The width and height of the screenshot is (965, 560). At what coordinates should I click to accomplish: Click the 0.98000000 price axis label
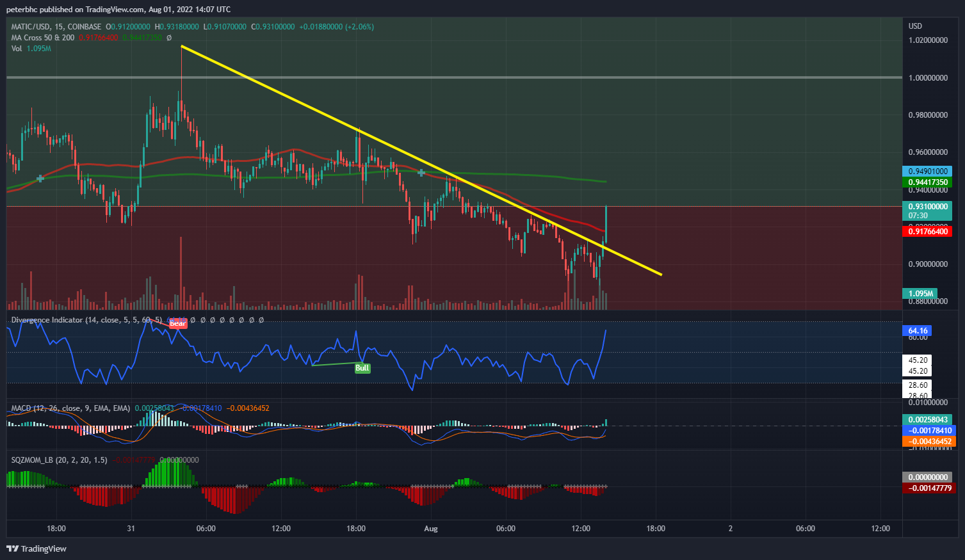(928, 115)
